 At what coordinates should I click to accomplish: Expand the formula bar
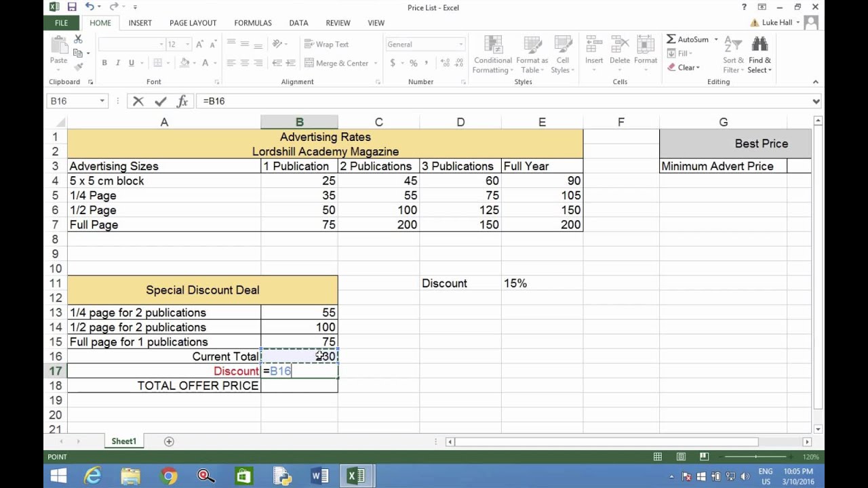click(x=816, y=101)
